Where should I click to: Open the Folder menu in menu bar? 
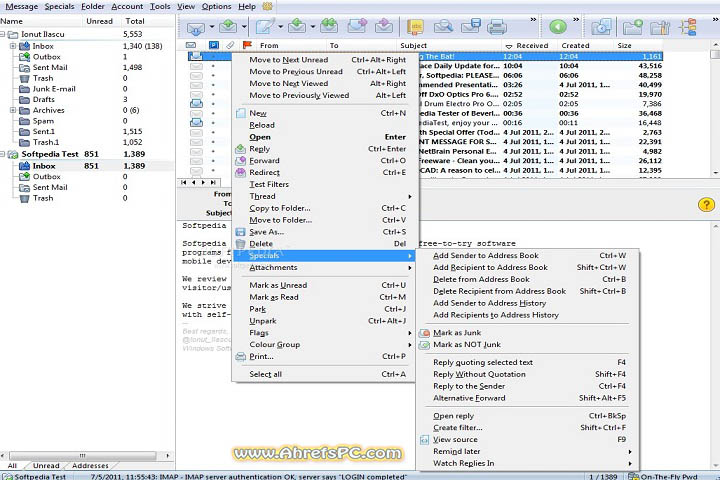point(93,6)
